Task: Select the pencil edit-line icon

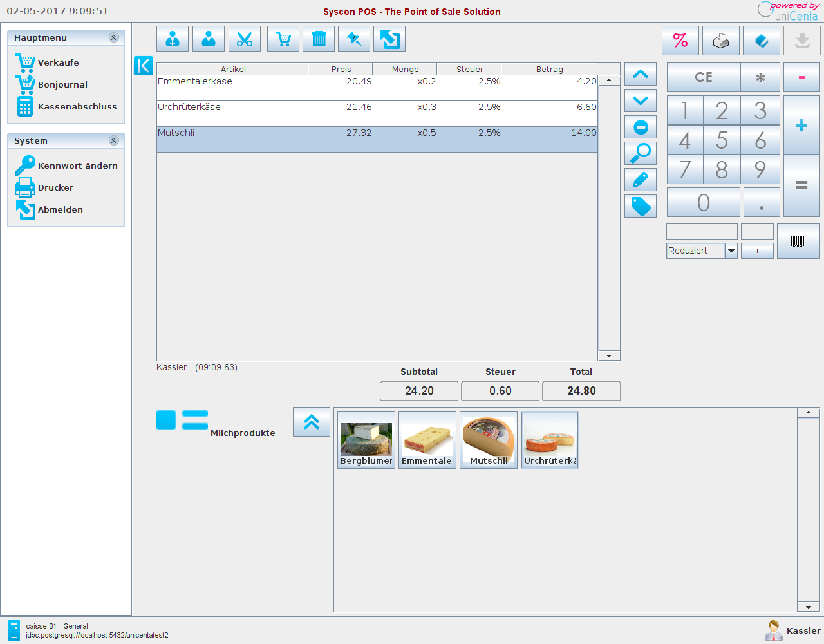Action: (640, 180)
